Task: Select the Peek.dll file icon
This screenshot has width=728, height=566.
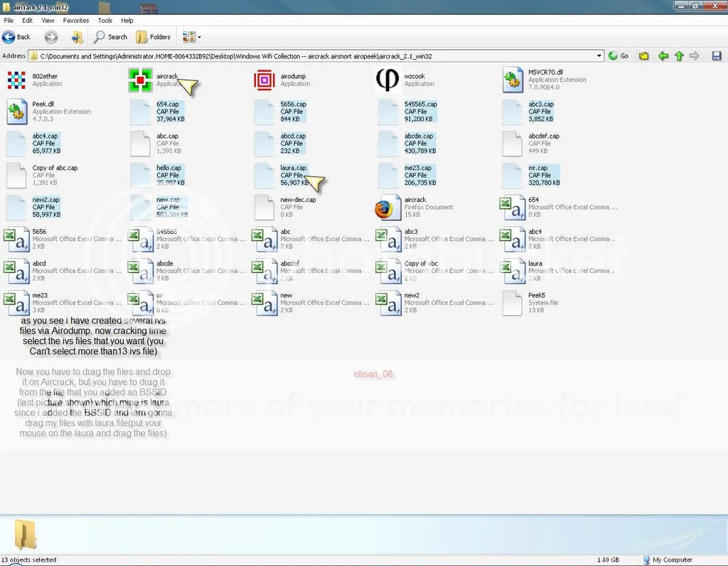Action: [17, 112]
